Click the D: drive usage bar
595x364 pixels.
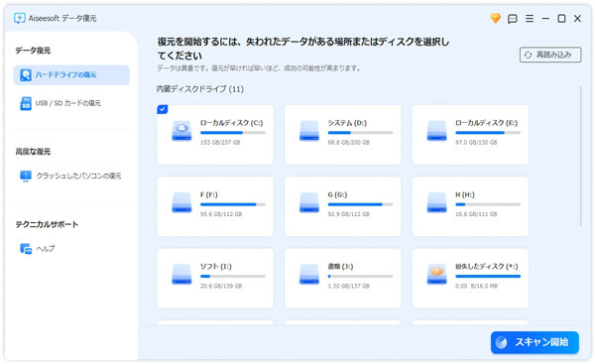click(x=361, y=133)
